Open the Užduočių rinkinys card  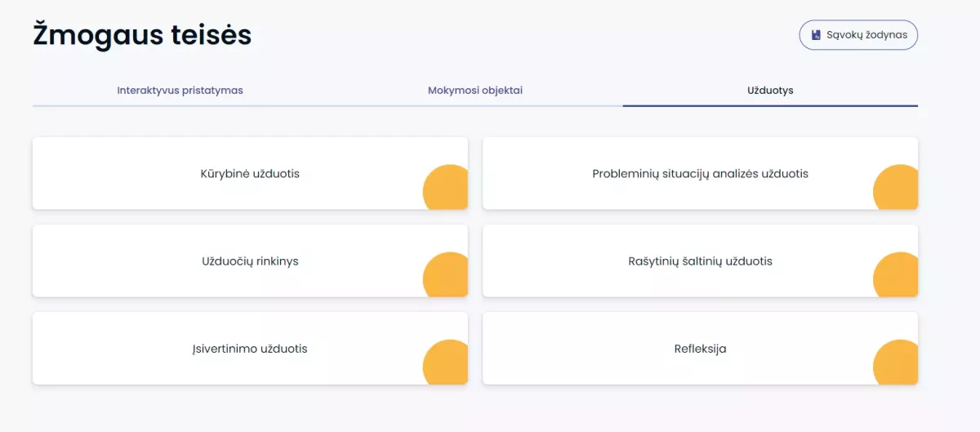[250, 261]
